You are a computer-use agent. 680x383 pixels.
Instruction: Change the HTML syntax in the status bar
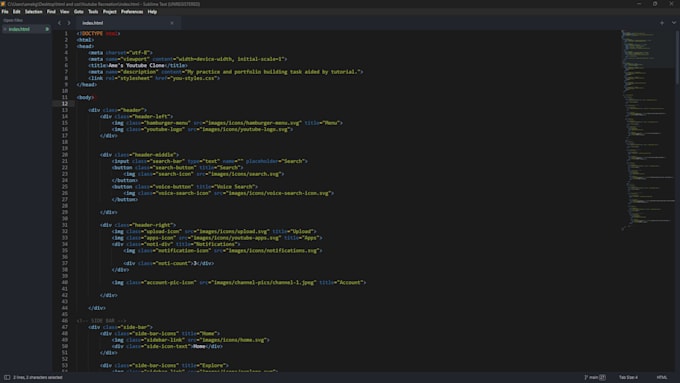pos(662,377)
